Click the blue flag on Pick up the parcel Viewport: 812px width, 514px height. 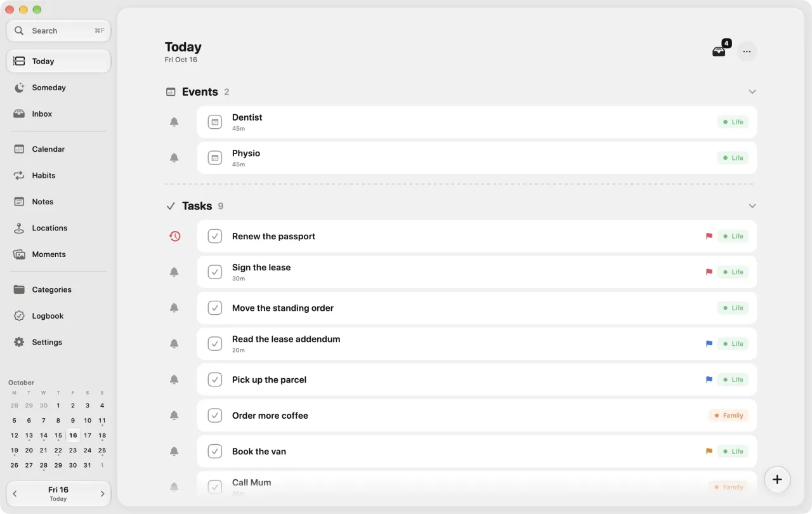(709, 379)
